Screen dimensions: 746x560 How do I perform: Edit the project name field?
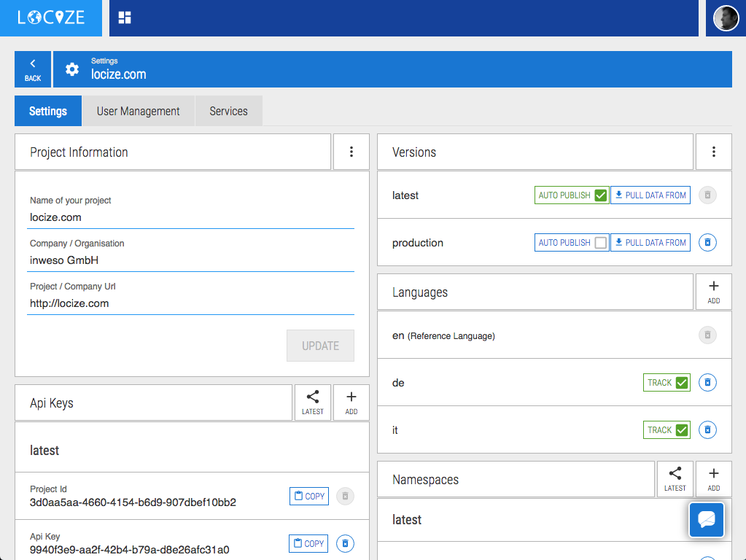pyautogui.click(x=191, y=217)
